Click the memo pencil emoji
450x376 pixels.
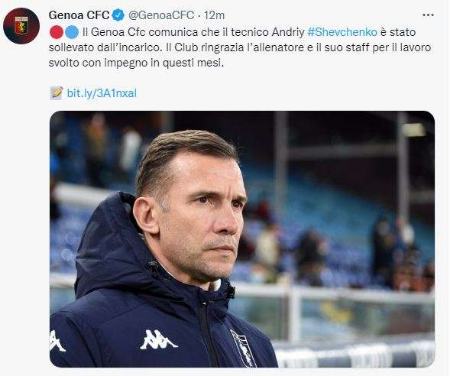click(x=56, y=93)
